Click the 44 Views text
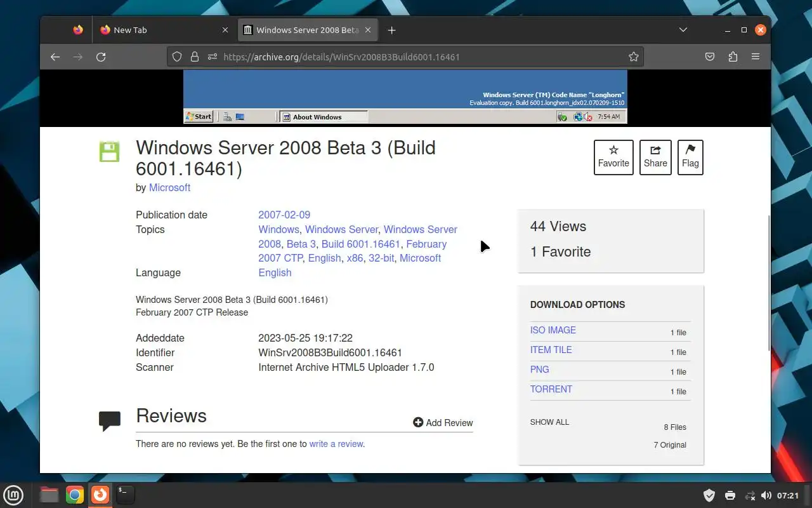Viewport: 812px width, 508px height. tap(558, 227)
